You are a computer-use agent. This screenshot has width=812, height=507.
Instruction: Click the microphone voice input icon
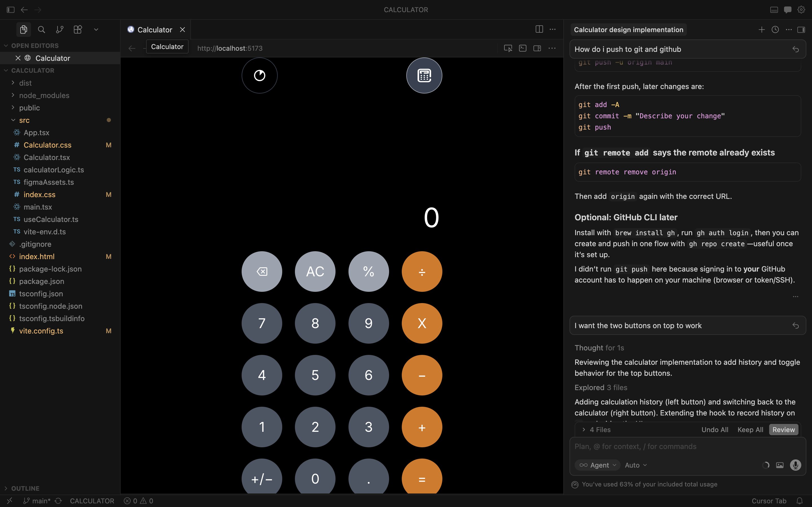pyautogui.click(x=795, y=465)
